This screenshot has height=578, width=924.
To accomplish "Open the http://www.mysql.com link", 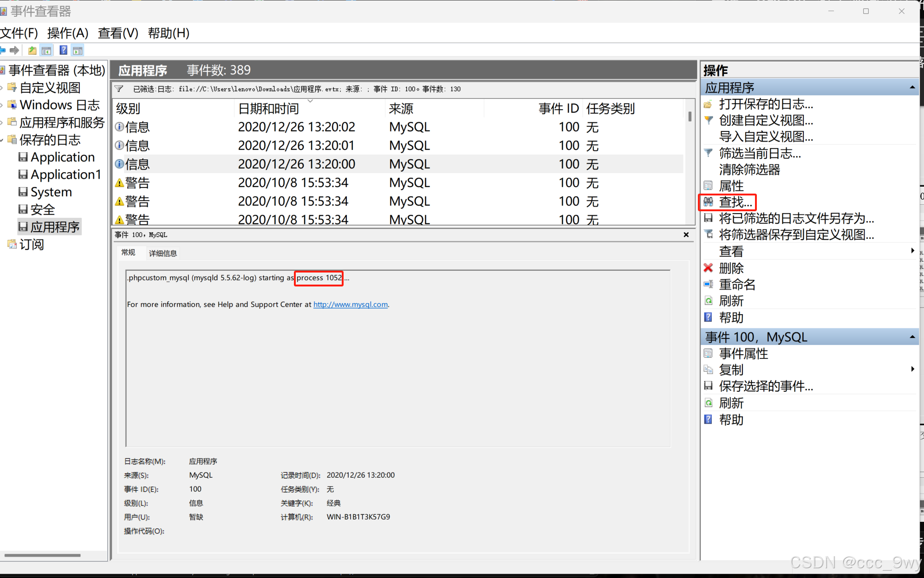I will point(350,305).
